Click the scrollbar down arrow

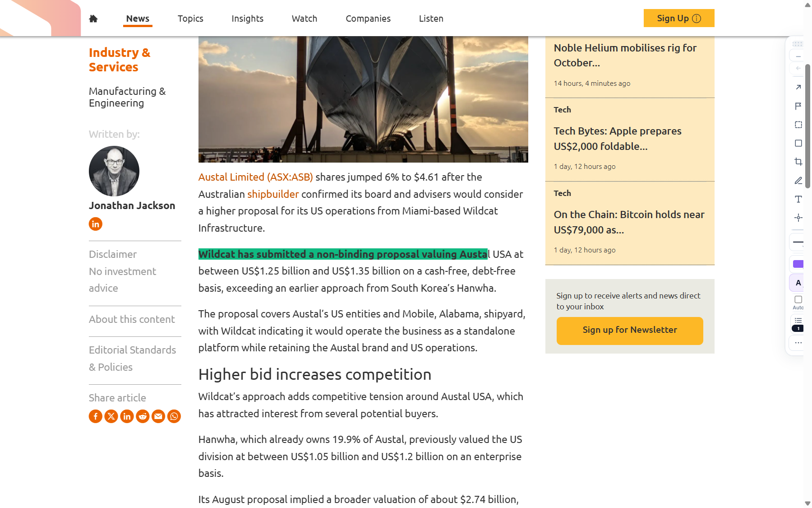pos(807,503)
